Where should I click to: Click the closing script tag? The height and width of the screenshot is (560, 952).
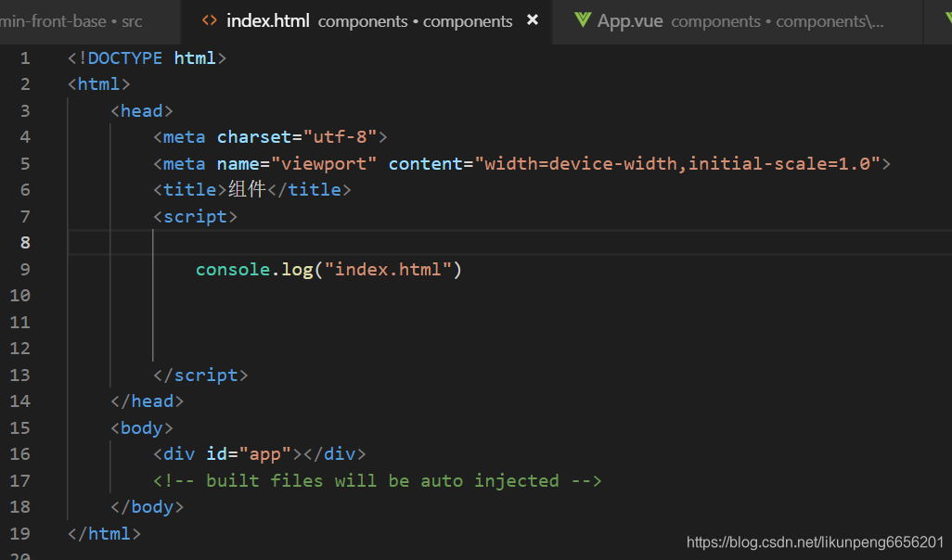pos(201,375)
